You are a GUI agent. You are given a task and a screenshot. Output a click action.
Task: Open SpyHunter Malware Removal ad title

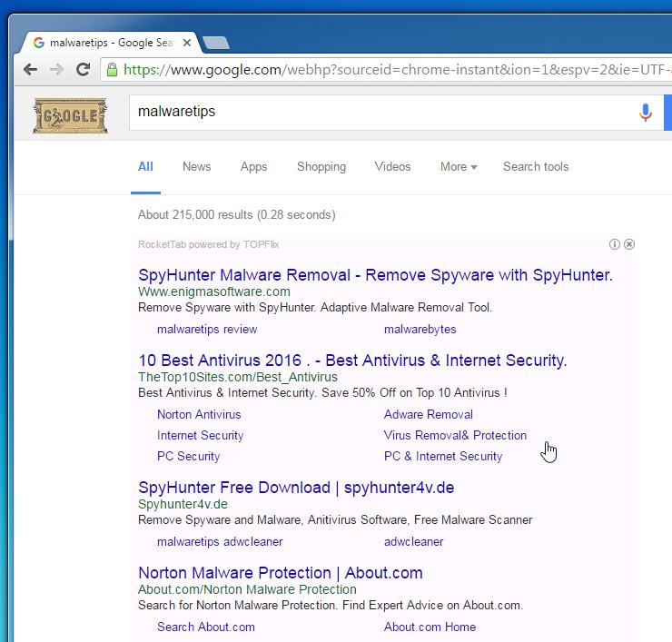(375, 275)
